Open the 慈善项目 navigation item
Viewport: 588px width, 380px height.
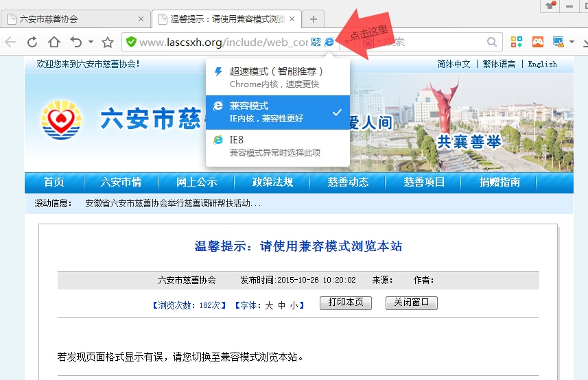click(424, 182)
